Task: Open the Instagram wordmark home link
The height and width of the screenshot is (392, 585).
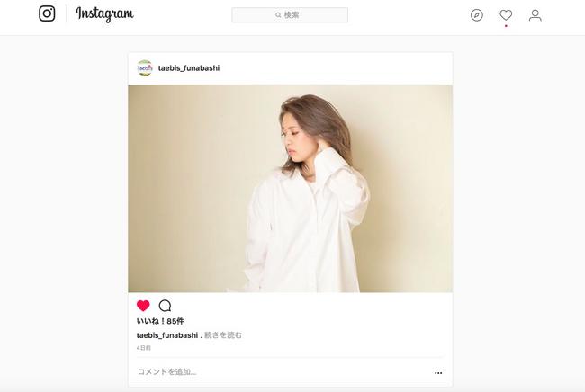Action: 104,14
